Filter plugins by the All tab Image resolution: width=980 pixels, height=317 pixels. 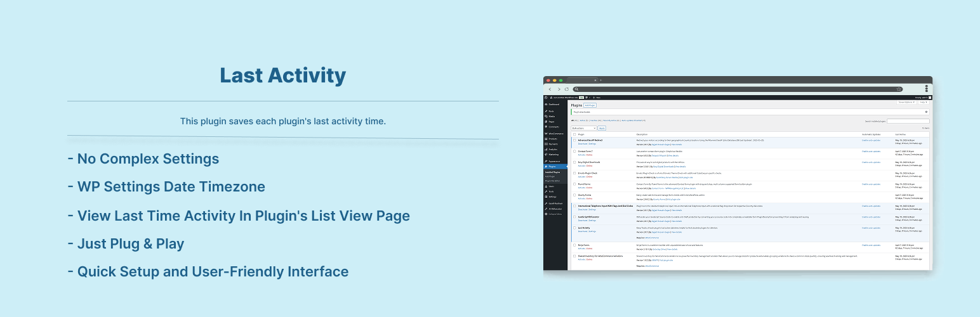click(574, 120)
